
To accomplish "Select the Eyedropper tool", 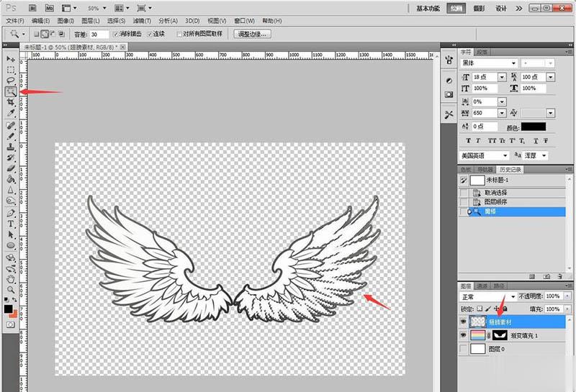I will pyautogui.click(x=11, y=113).
